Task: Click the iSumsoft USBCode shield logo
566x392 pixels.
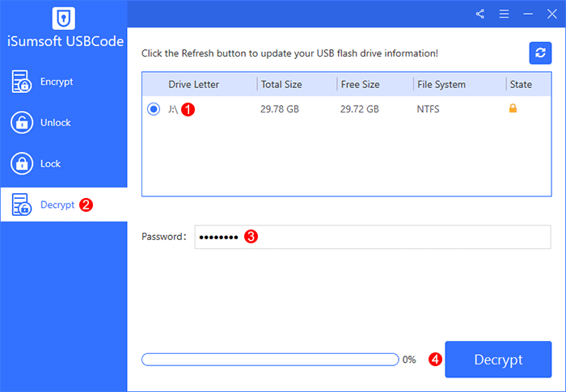Action: click(64, 18)
